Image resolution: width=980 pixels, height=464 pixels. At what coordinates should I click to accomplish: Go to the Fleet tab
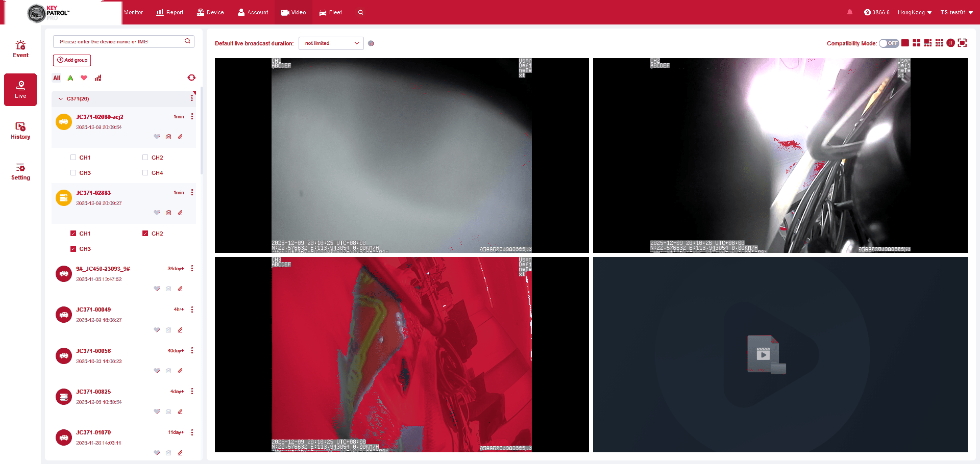[x=330, y=12]
